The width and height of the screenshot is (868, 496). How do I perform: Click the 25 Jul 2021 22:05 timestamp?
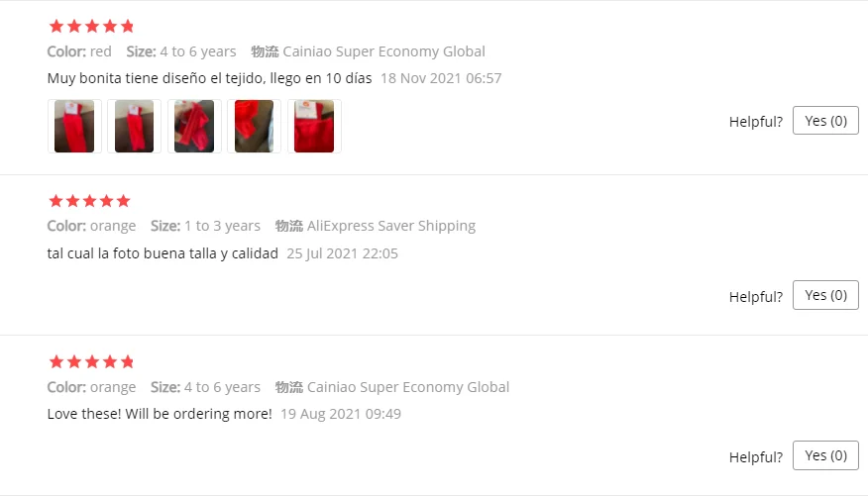pos(342,253)
